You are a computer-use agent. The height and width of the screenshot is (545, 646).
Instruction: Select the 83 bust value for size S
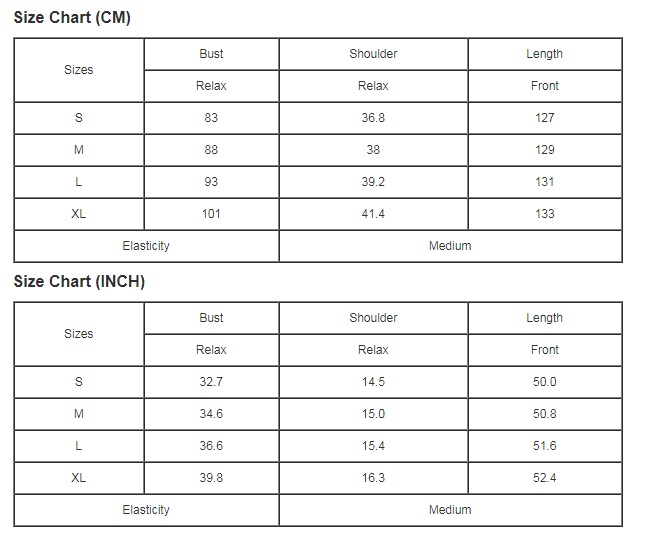pos(211,118)
